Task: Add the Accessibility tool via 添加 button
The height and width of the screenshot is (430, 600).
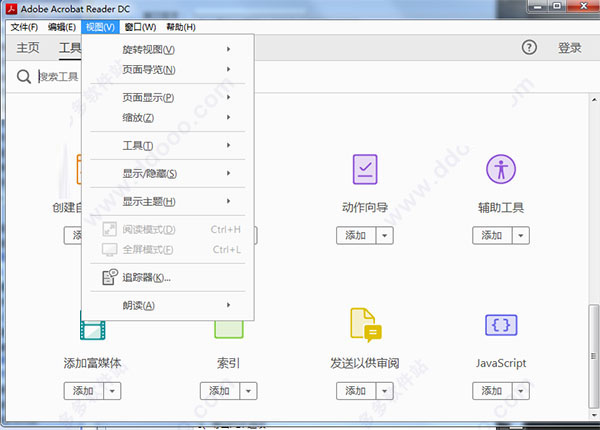Action: coord(492,235)
